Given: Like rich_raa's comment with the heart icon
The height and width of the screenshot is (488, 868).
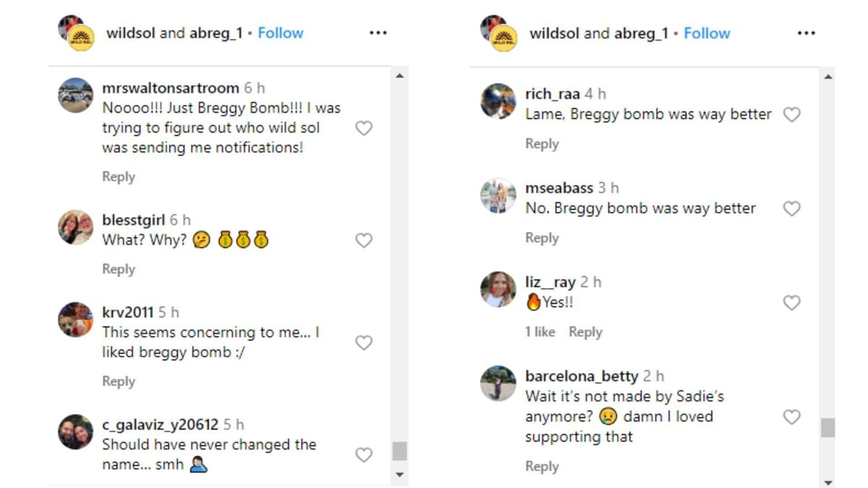Looking at the screenshot, I should point(791,115).
